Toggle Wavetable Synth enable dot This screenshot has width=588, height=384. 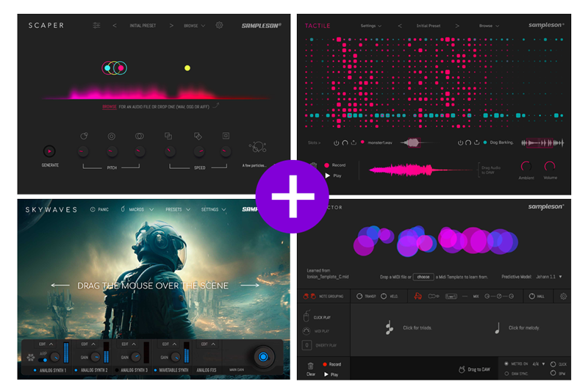[155, 370]
